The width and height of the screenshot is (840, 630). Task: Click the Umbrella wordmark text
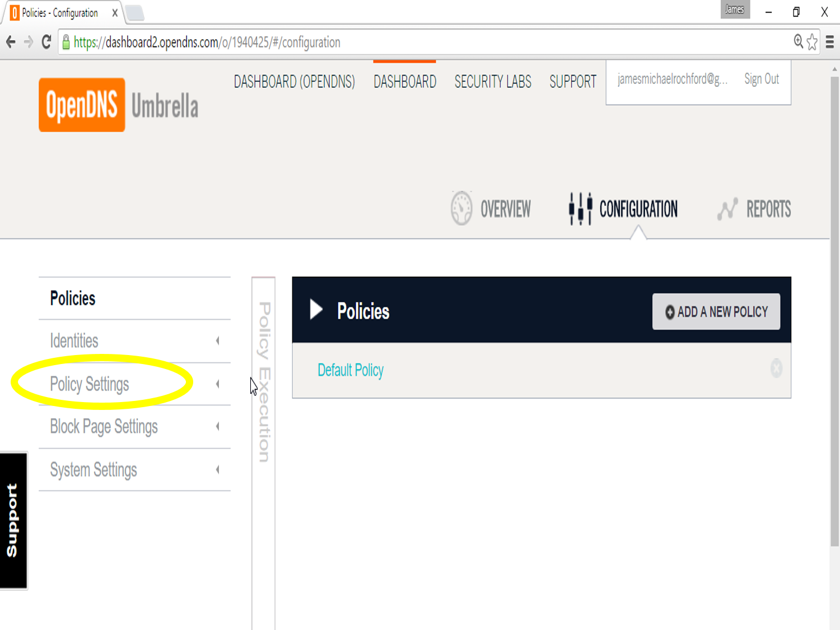(x=165, y=106)
